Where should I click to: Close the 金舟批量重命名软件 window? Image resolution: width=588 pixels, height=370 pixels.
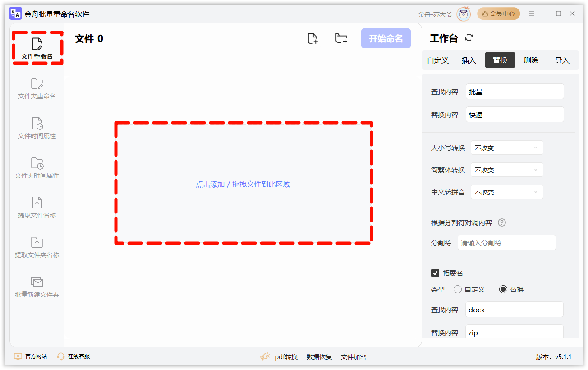click(572, 14)
